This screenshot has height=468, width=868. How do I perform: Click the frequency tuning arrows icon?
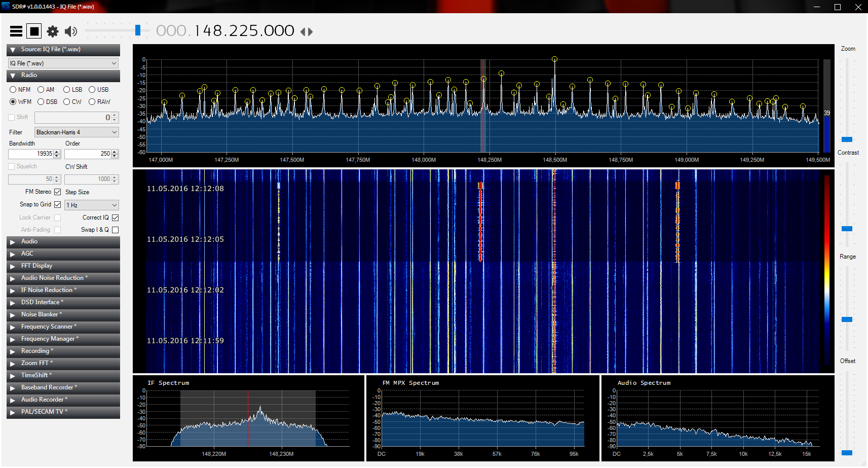[x=307, y=31]
